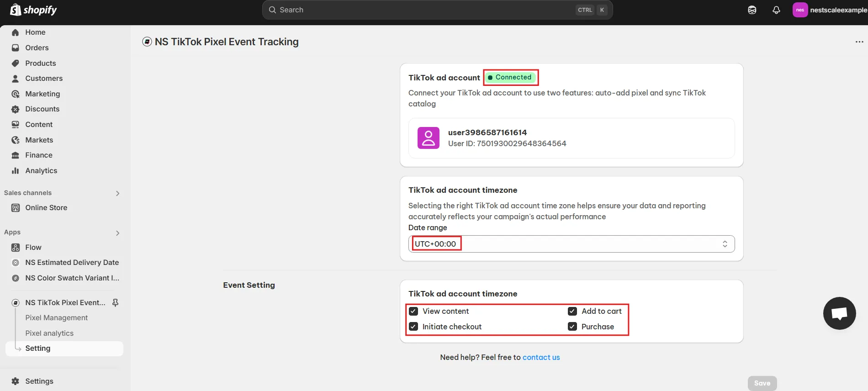Click the Content image icon
The image size is (868, 391).
16,125
